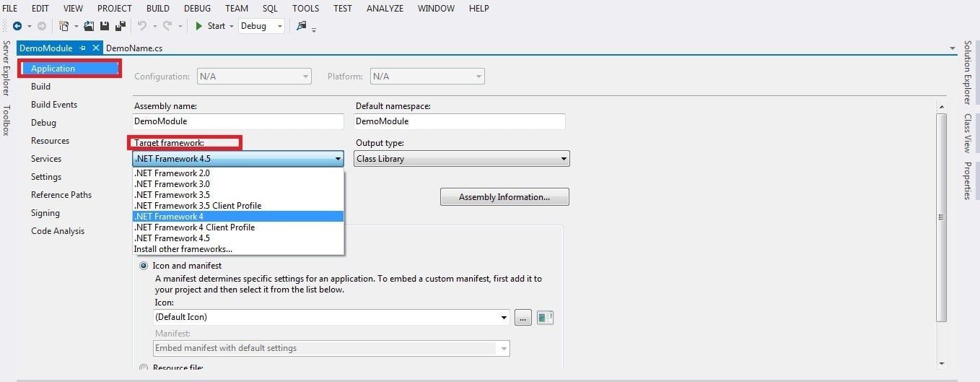Viewport: 980px width, 382px height.
Task: Choose .NET Framework 4 Client Profile
Action: tap(238, 227)
